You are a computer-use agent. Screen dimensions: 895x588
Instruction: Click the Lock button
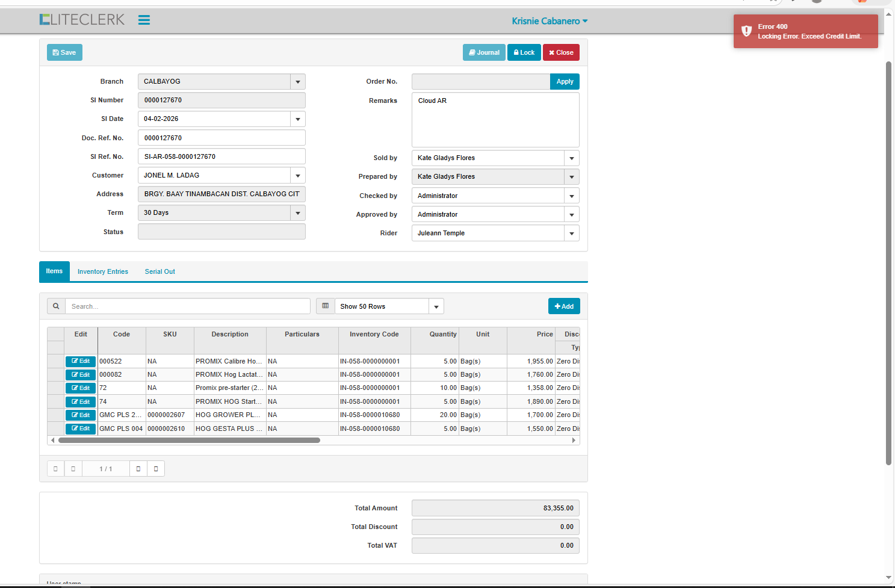(x=524, y=53)
